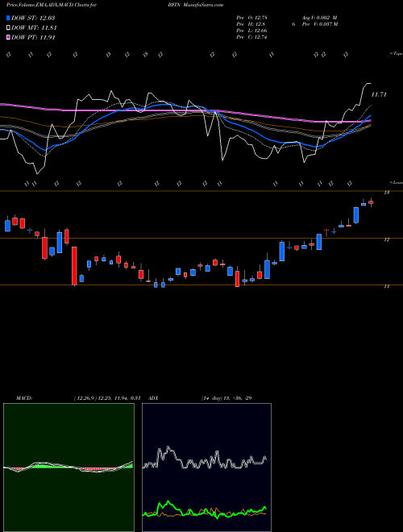Click the 'Avg V: 0.002 M' text

point(321,17)
